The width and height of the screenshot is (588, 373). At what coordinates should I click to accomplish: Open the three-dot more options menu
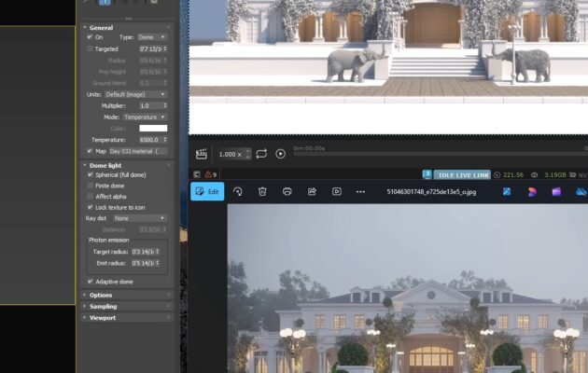tap(360, 191)
